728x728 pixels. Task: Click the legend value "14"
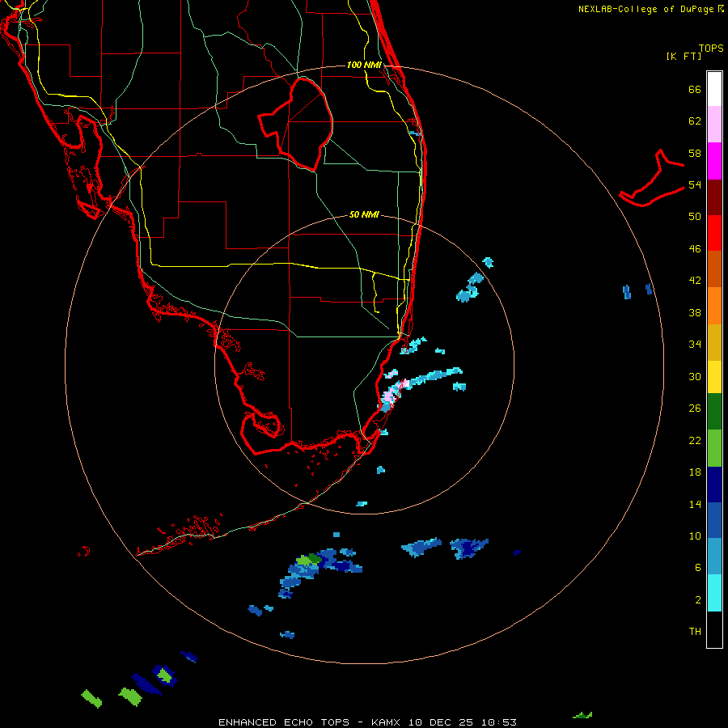(x=695, y=504)
